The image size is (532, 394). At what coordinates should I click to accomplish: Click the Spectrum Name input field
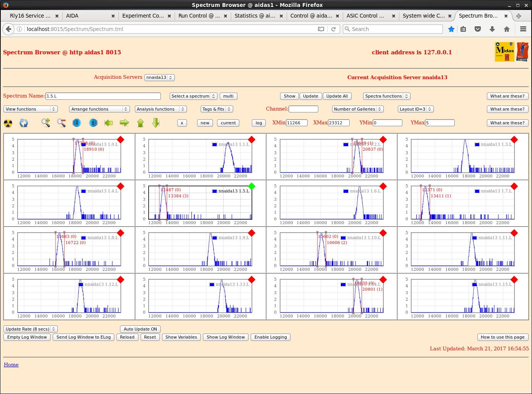click(103, 96)
